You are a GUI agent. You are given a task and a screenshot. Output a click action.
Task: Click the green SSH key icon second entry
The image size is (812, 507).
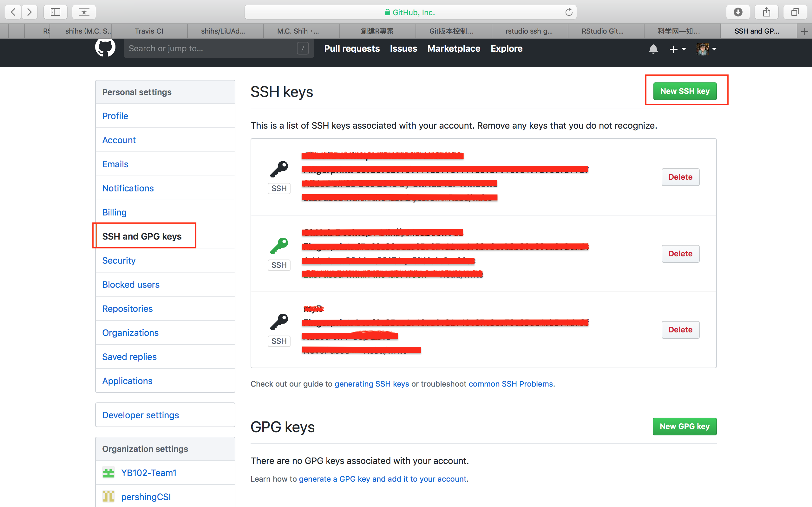coord(278,244)
